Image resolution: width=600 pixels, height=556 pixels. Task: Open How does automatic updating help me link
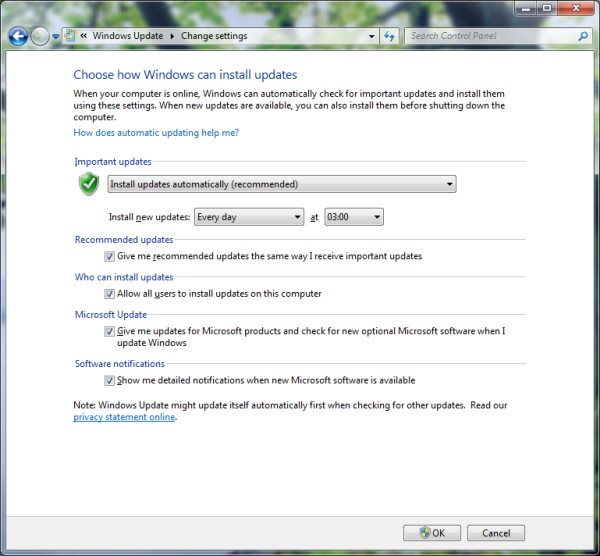156,133
